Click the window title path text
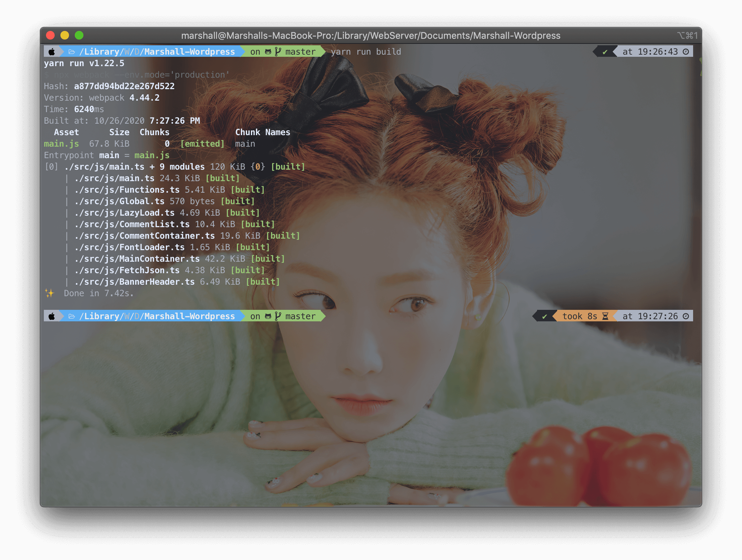The width and height of the screenshot is (742, 560). pyautogui.click(x=371, y=36)
